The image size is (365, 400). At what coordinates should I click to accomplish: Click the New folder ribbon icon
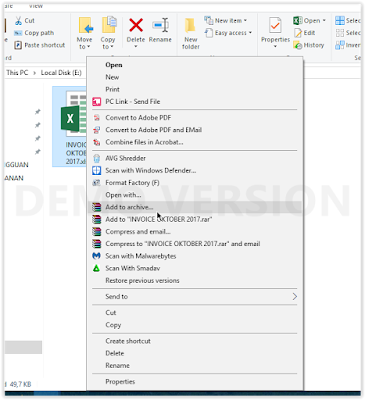tap(190, 26)
